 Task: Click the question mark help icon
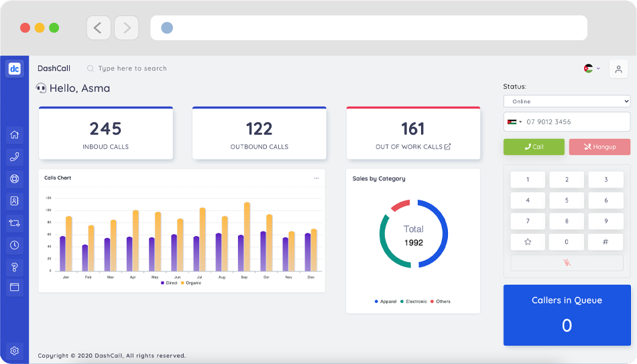tap(15, 267)
